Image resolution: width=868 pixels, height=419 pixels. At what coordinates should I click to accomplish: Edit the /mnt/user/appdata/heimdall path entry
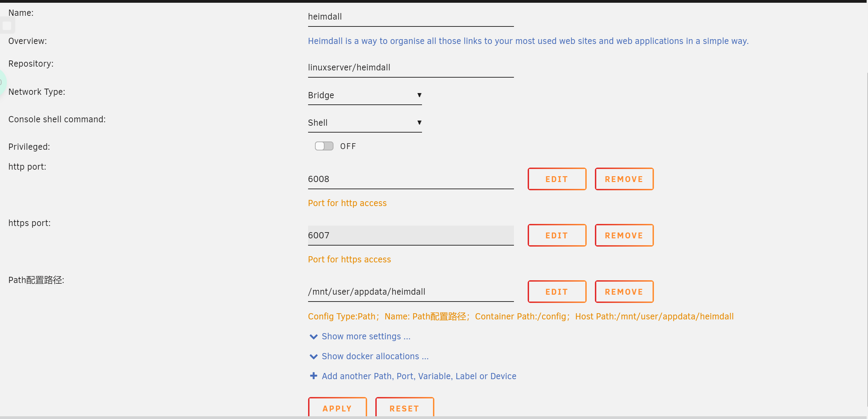[x=557, y=292]
